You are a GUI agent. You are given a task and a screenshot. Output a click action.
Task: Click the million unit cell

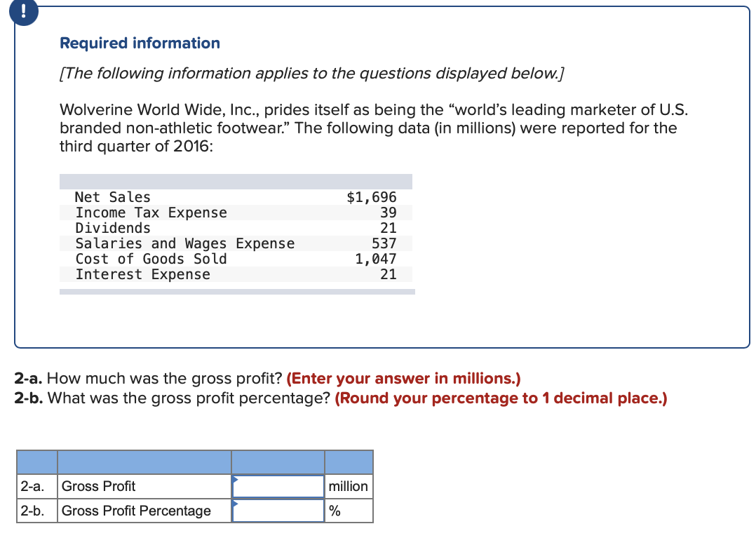349,485
